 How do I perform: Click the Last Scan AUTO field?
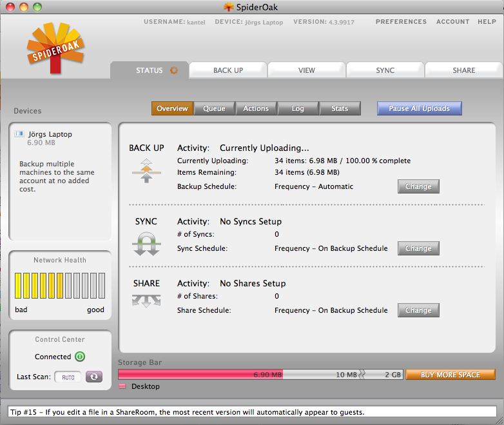[x=68, y=377]
